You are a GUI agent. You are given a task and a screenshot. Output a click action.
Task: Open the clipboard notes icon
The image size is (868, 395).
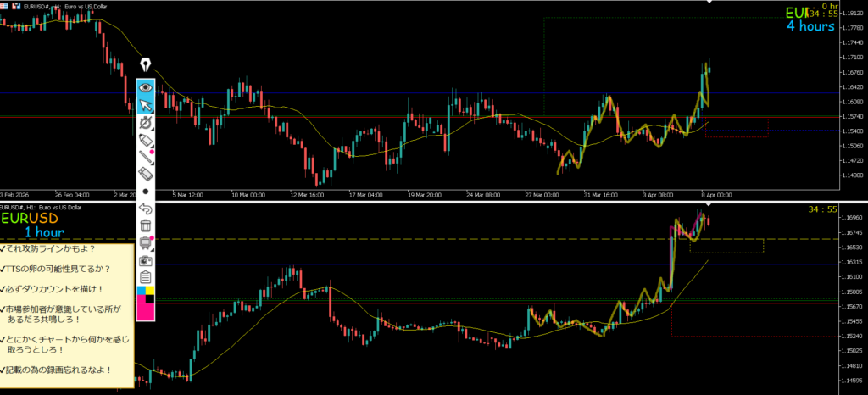click(x=146, y=277)
